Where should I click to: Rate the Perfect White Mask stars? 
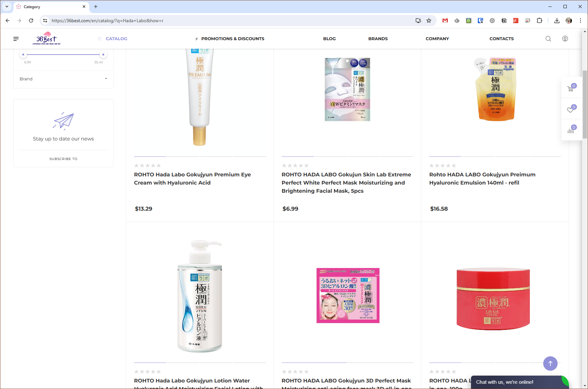(295, 166)
